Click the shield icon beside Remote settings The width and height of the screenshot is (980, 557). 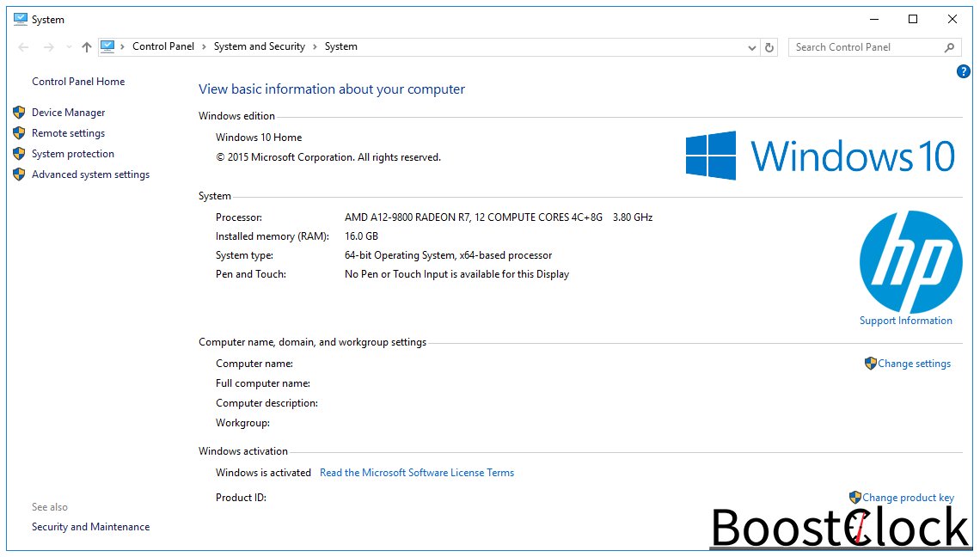point(19,133)
